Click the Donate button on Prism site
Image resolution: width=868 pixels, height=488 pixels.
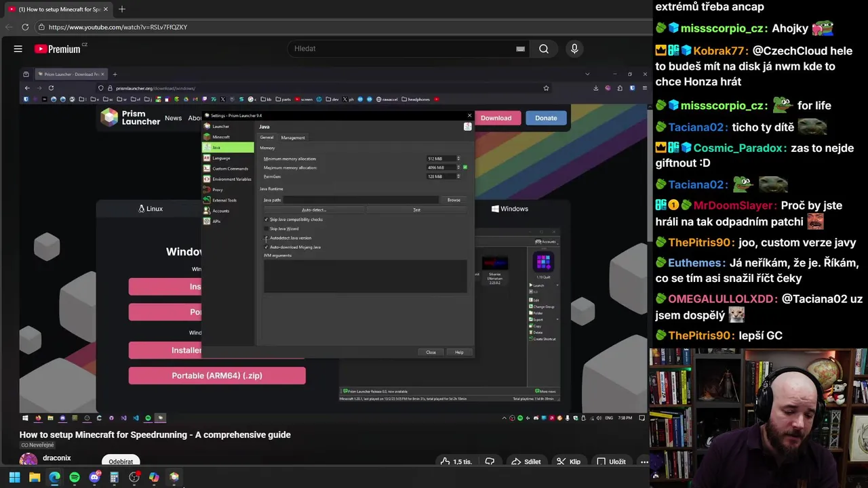tap(546, 118)
